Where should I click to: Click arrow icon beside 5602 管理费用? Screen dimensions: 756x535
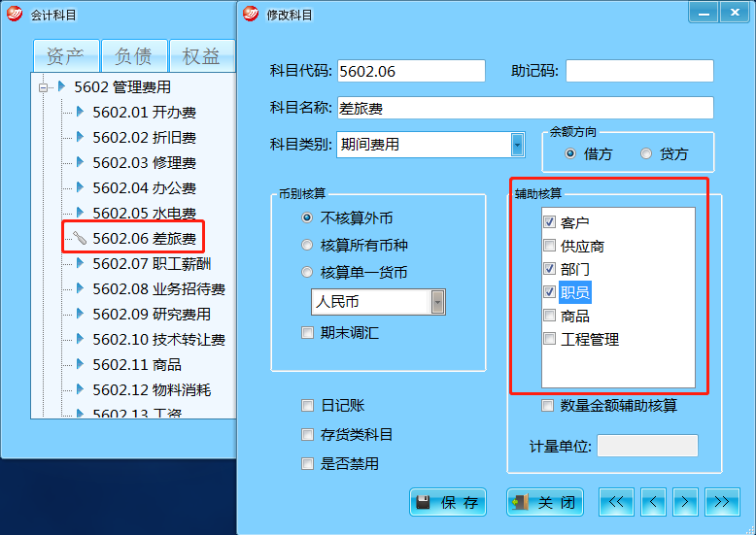(61, 86)
